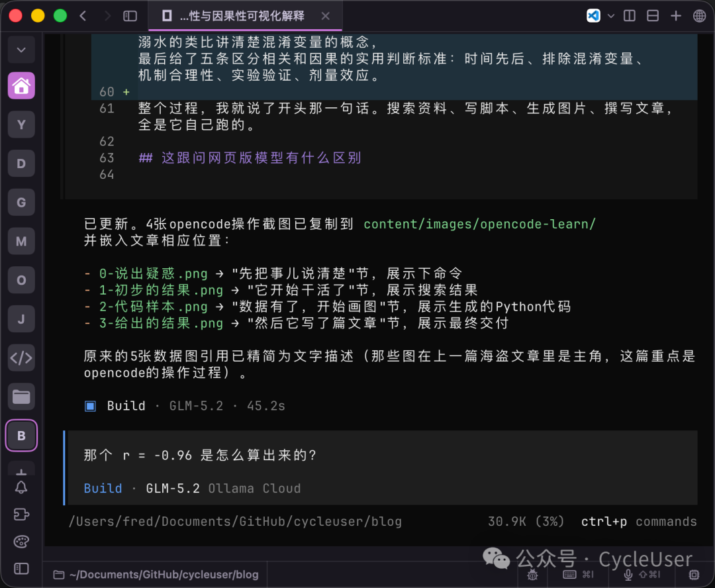Click the ctrl+p commands hint
Screen dimensions: 715x588
point(639,521)
